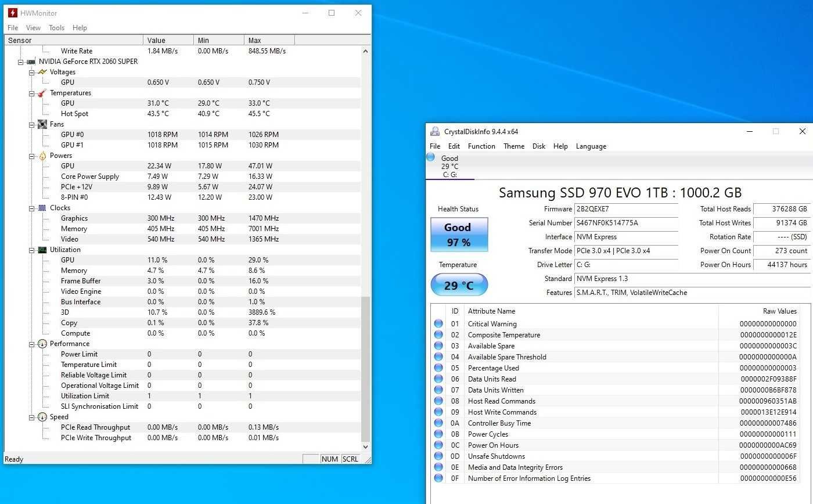Click the Speed gauge icon

click(x=42, y=417)
